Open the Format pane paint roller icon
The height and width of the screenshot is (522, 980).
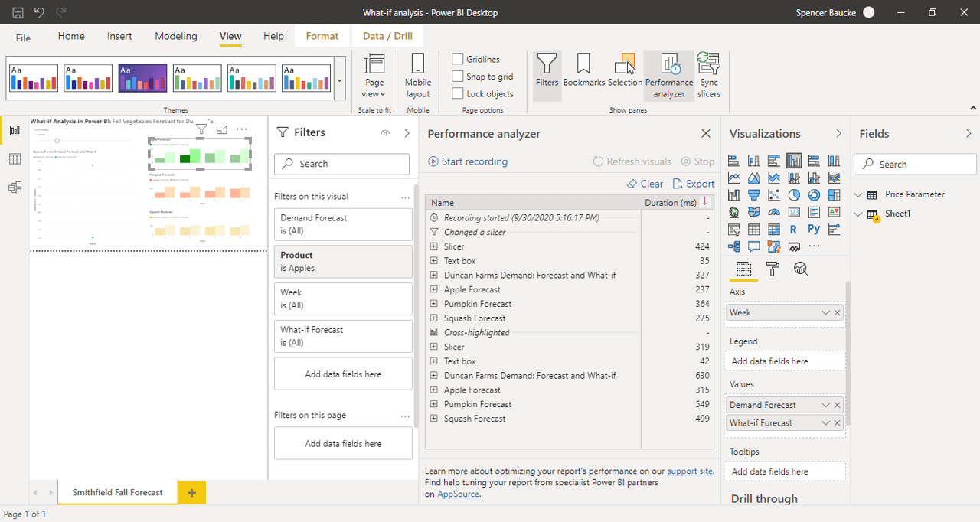(x=773, y=268)
